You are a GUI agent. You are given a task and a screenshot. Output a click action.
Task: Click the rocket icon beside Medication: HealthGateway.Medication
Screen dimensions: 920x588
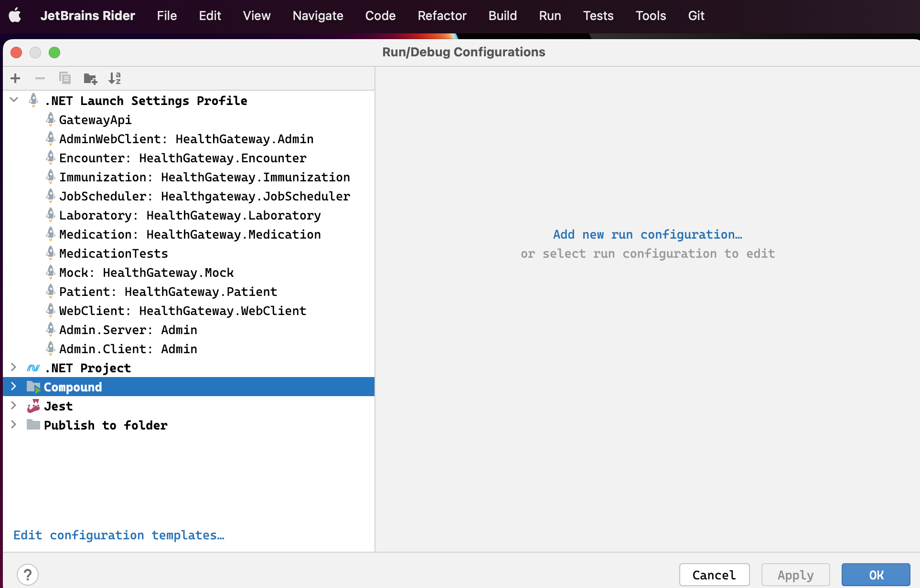click(51, 234)
